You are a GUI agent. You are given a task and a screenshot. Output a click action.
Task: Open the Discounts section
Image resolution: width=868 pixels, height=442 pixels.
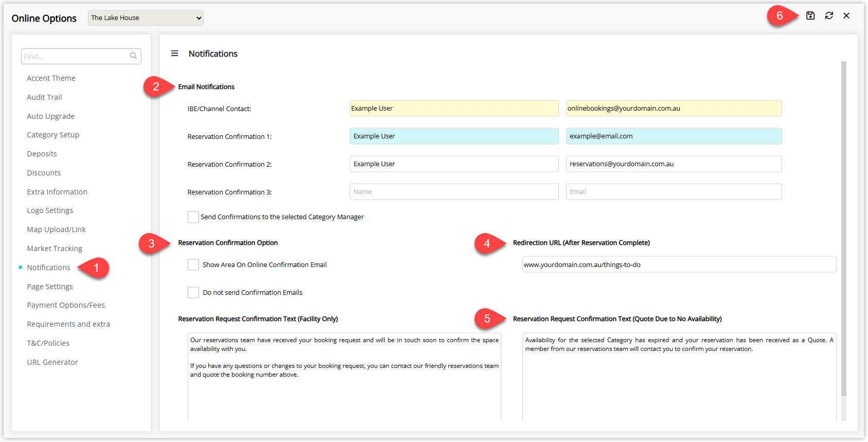click(44, 173)
